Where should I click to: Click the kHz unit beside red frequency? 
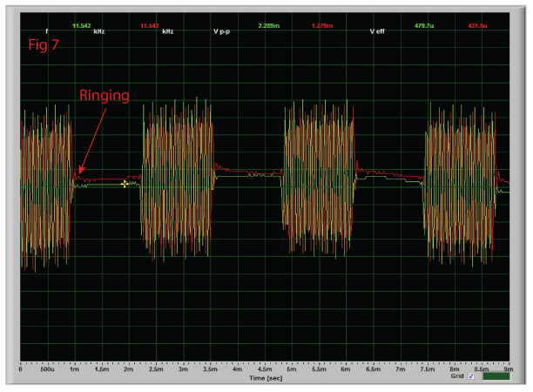pos(168,31)
